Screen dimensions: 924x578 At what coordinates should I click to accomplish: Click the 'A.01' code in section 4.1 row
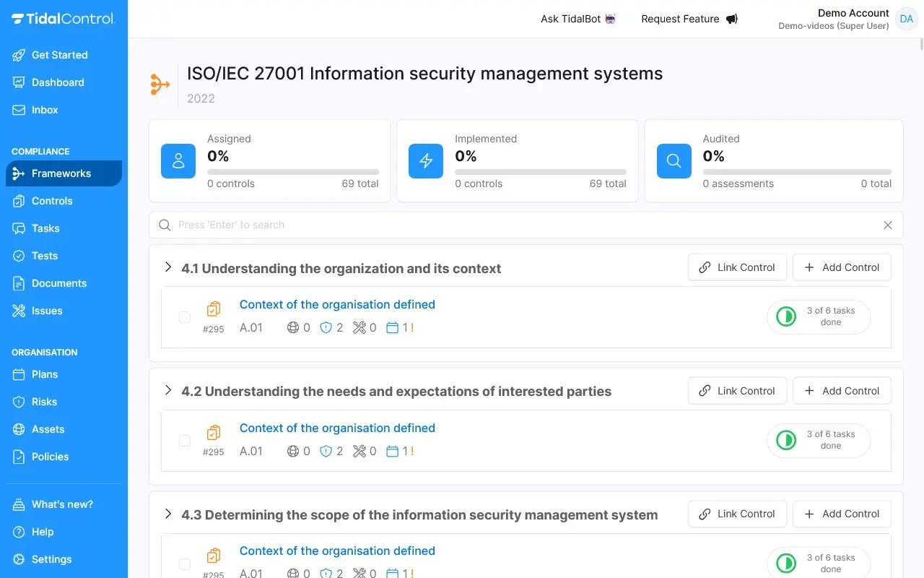tap(251, 327)
